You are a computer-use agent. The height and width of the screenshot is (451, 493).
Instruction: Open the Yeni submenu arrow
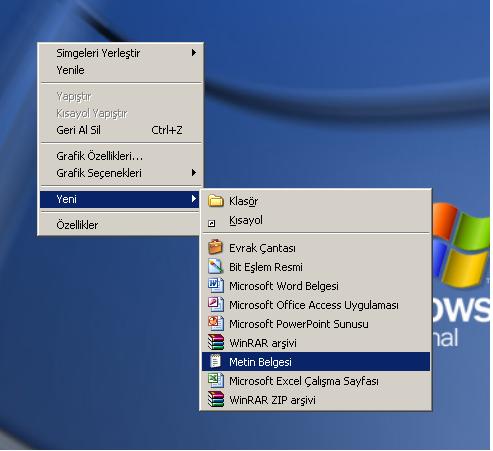pyautogui.click(x=194, y=199)
